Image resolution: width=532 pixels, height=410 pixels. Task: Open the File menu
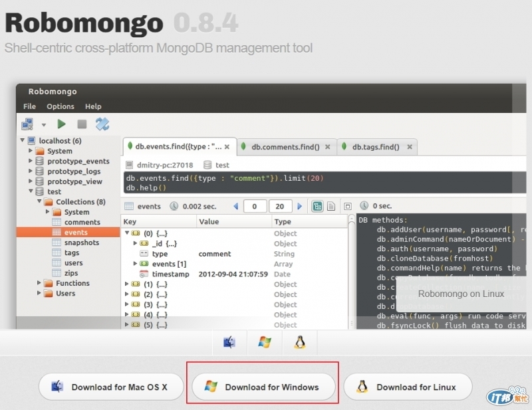tap(29, 106)
